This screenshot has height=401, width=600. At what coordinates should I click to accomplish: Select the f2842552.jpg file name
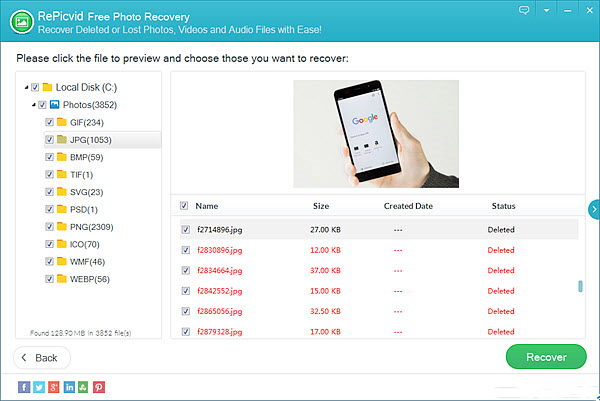click(220, 291)
